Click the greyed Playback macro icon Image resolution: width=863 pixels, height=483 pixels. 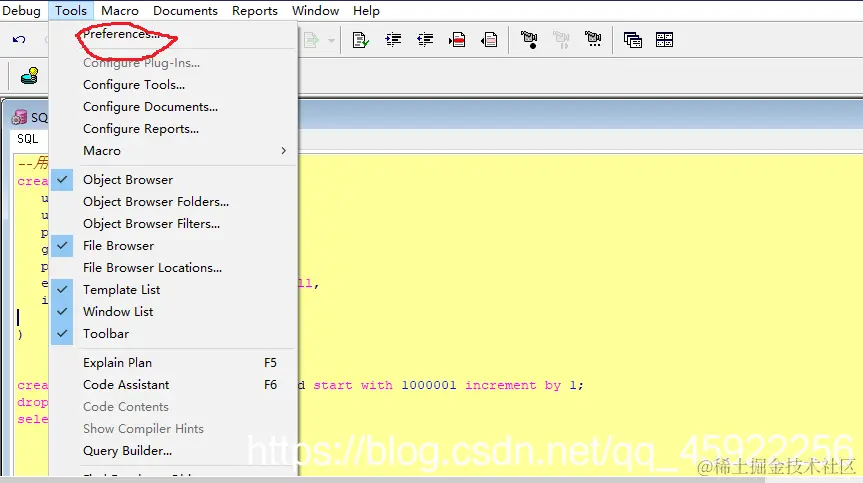pyautogui.click(x=561, y=40)
